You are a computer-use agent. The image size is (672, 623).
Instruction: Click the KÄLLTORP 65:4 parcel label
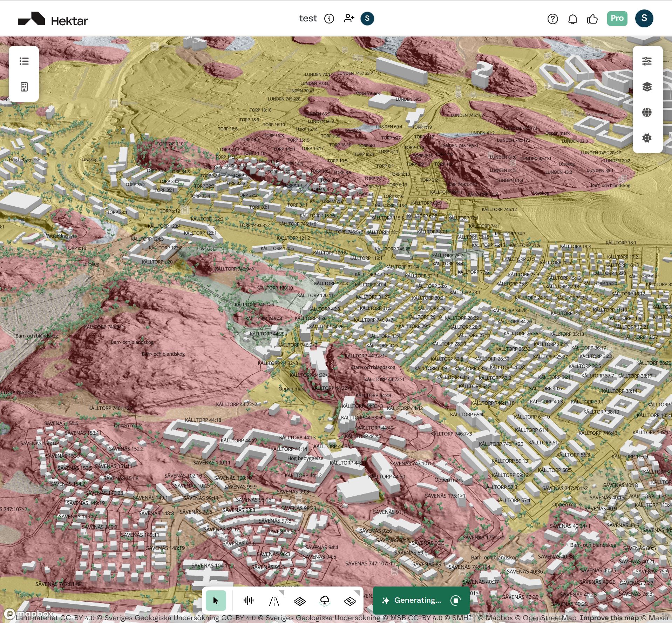(x=467, y=415)
